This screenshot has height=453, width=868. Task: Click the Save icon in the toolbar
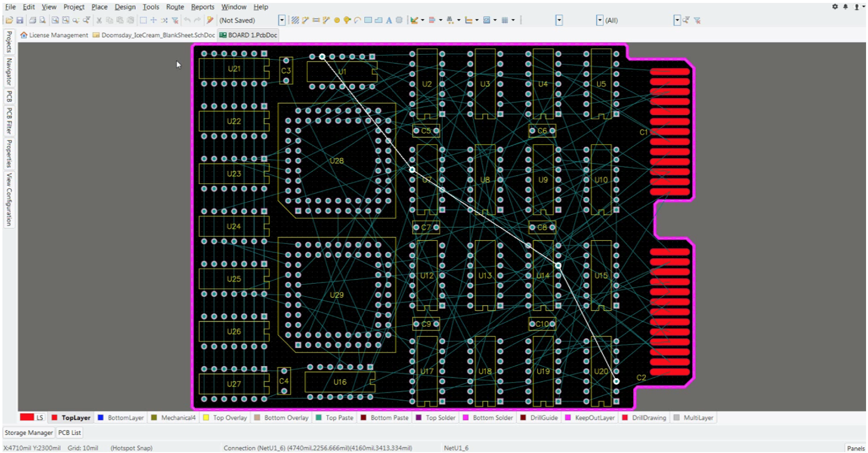[x=20, y=21]
